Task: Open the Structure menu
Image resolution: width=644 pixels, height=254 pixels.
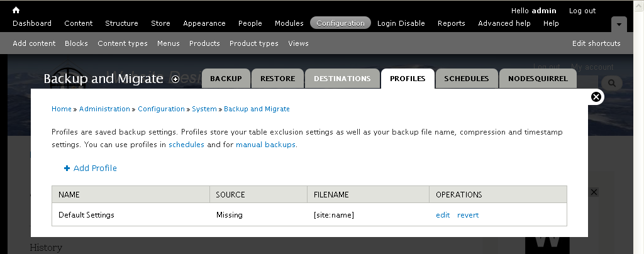Action: coord(121,23)
